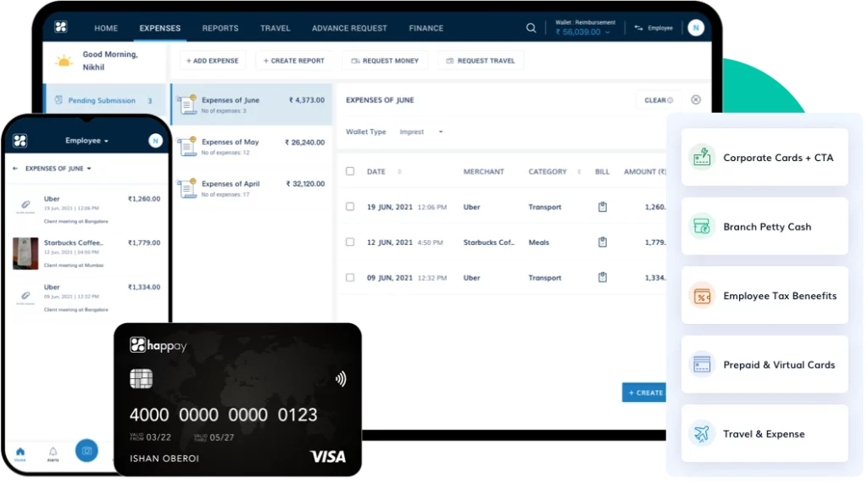
Task: Click the Pending Submission icon in sidebar
Action: 58,100
